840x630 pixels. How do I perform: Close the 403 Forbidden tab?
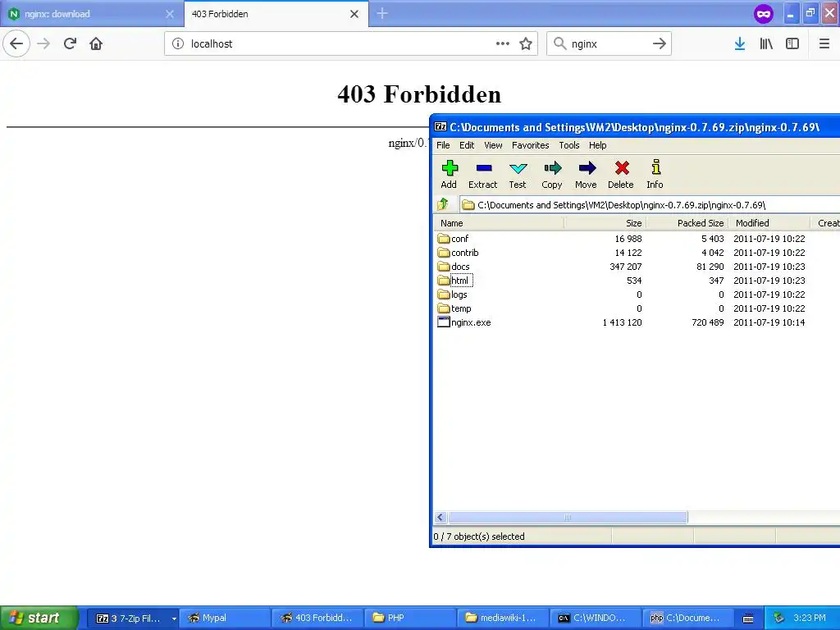pyautogui.click(x=354, y=14)
